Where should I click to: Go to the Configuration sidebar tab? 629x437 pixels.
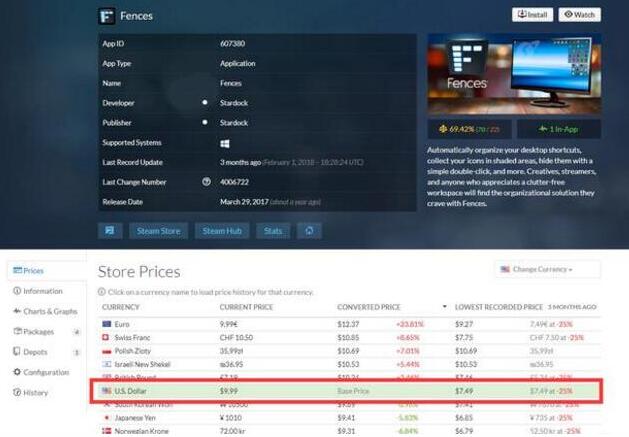(x=45, y=372)
